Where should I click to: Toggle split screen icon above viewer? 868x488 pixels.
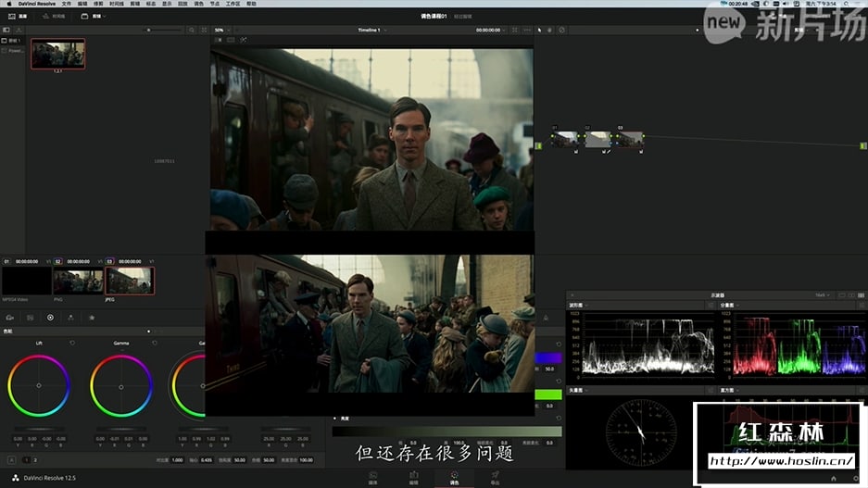(x=231, y=40)
